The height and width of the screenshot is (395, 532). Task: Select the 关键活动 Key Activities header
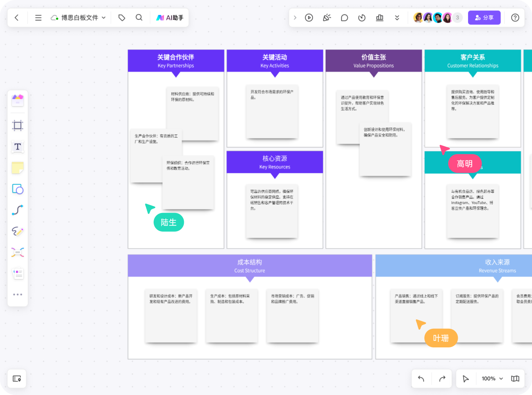[x=275, y=61]
